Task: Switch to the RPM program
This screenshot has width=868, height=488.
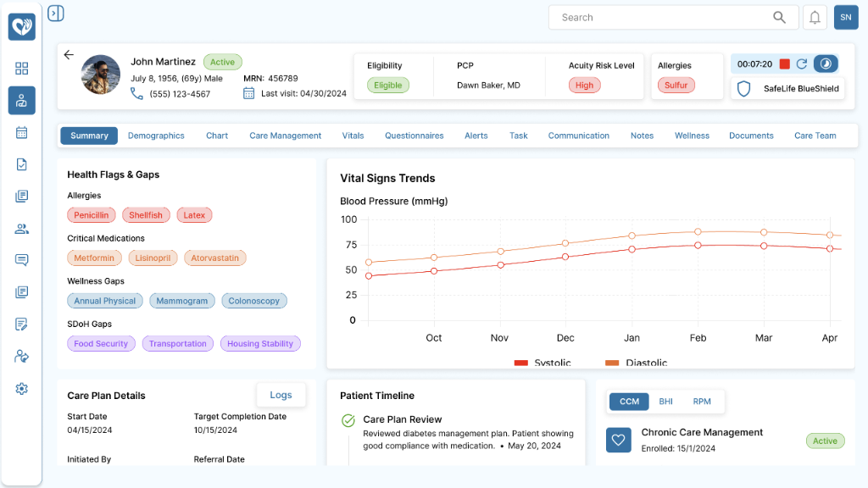Action: click(702, 402)
